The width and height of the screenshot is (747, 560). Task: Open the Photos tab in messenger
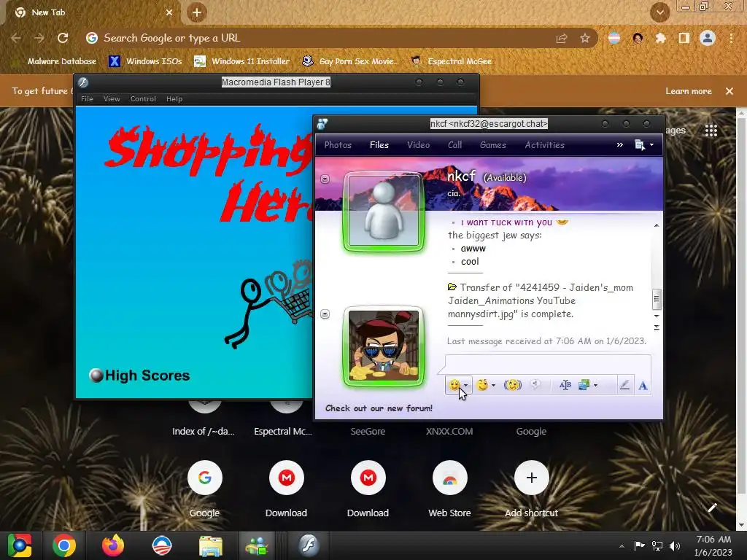tap(338, 145)
